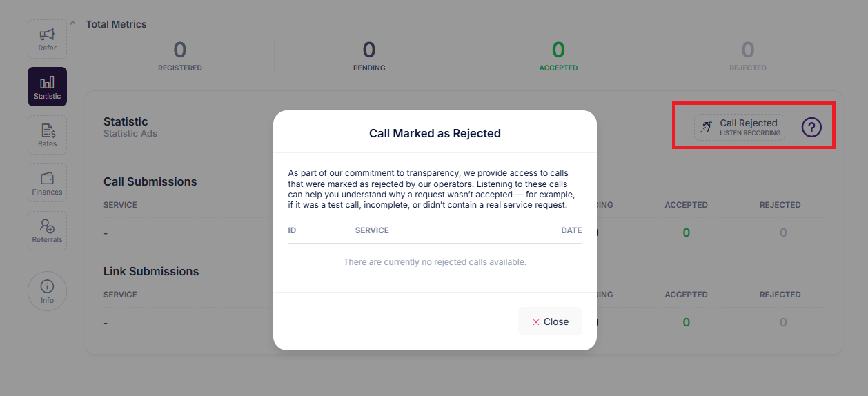Click the ACCEPTED total metric
The width and height of the screenshot is (868, 396).
[558, 56]
